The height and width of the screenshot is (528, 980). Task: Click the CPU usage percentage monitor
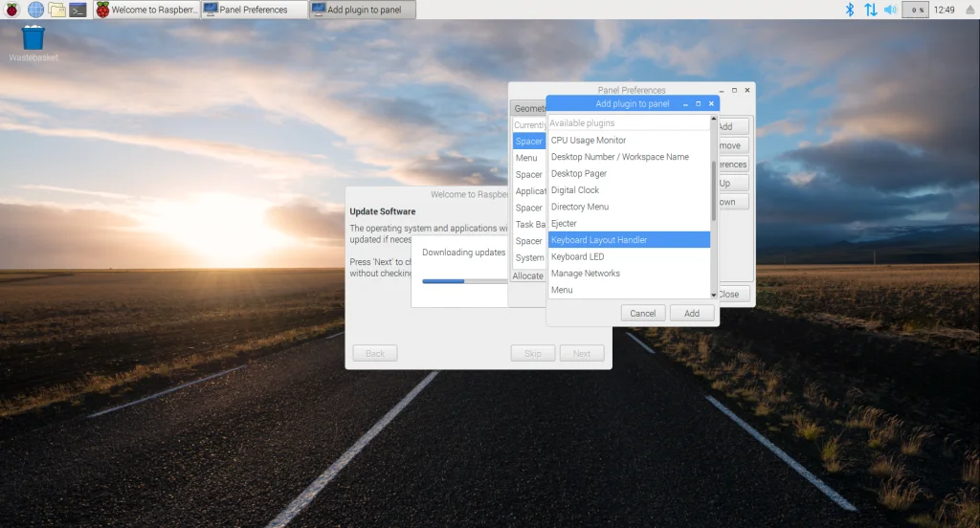916,10
